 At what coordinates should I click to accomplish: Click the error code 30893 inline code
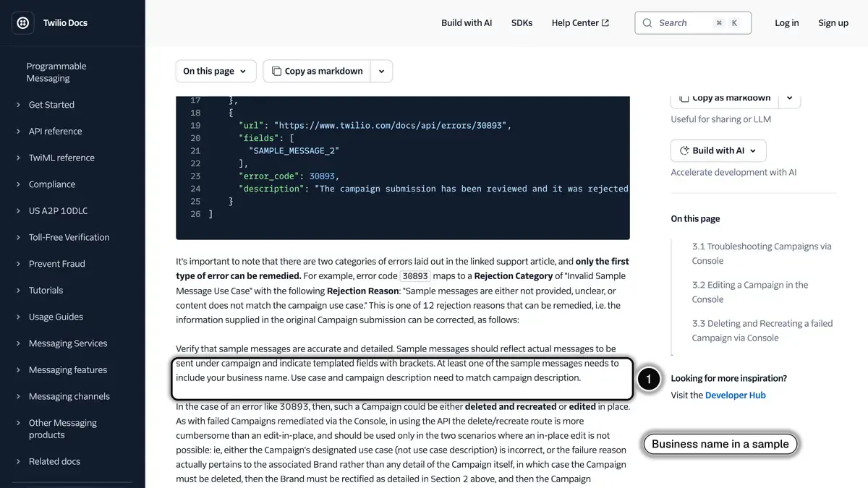click(x=415, y=276)
